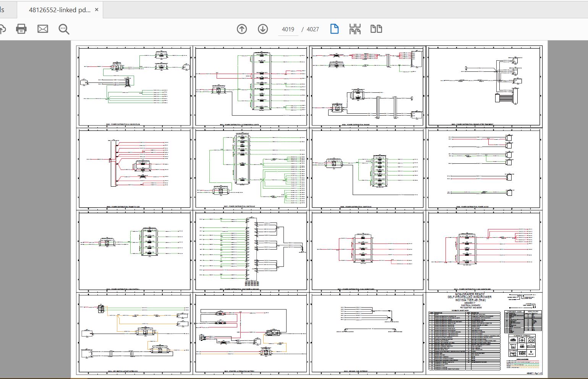
Task: Go to next page with down arrow
Action: pos(263,29)
